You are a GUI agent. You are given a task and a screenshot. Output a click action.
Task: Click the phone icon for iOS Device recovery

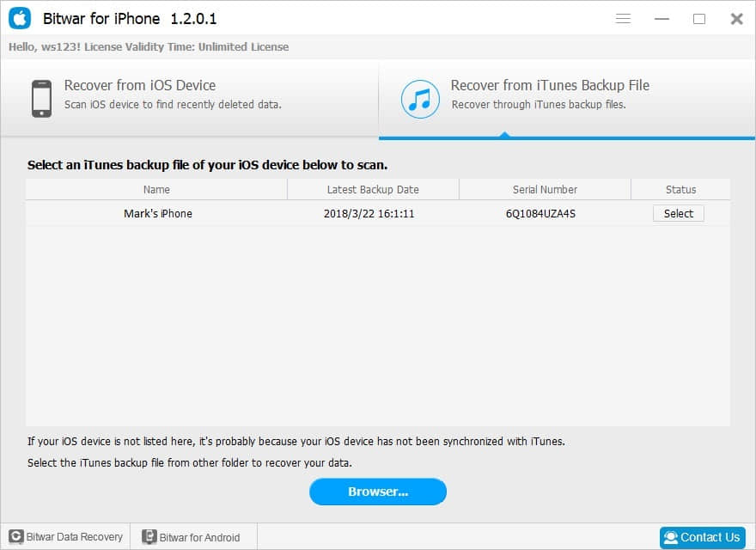(x=42, y=99)
